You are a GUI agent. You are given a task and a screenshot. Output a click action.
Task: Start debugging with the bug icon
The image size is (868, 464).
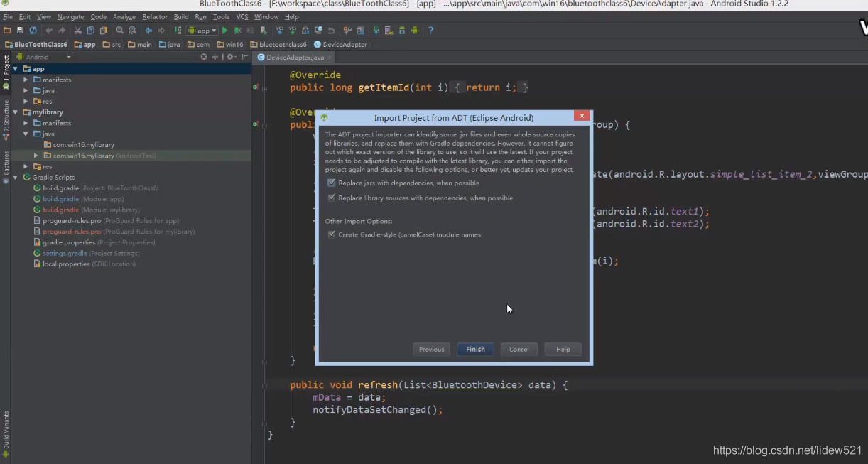tap(237, 31)
